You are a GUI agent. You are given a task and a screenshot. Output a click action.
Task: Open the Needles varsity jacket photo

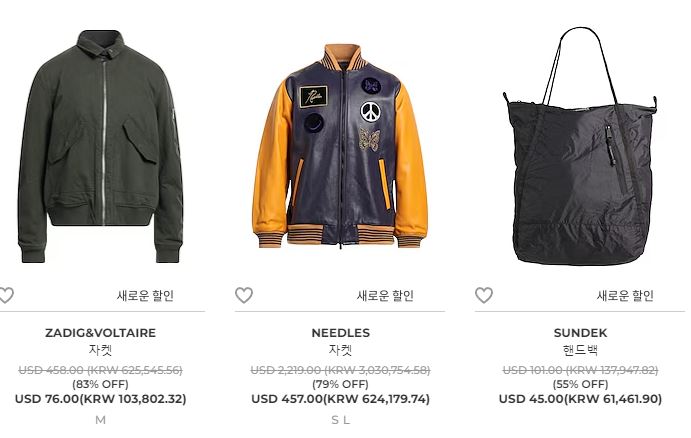[x=340, y=146]
